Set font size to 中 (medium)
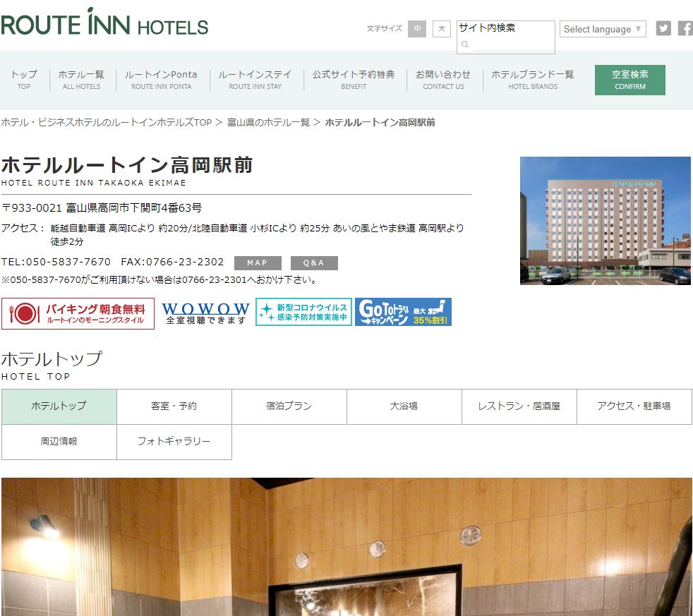 [x=417, y=29]
